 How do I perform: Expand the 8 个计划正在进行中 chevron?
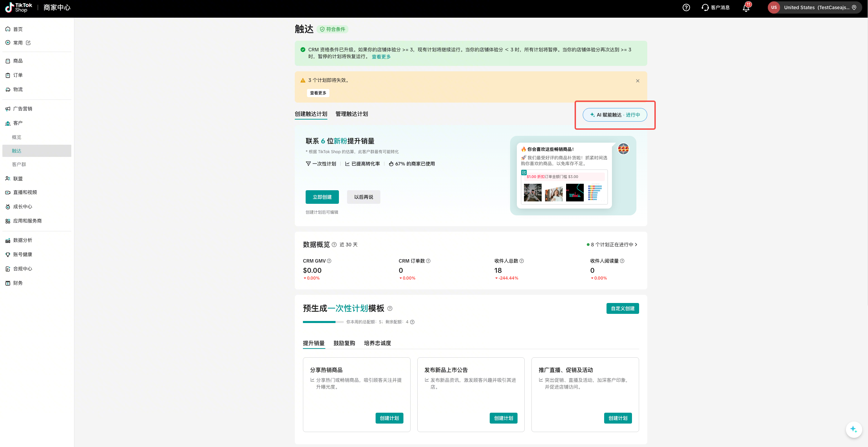click(x=636, y=245)
